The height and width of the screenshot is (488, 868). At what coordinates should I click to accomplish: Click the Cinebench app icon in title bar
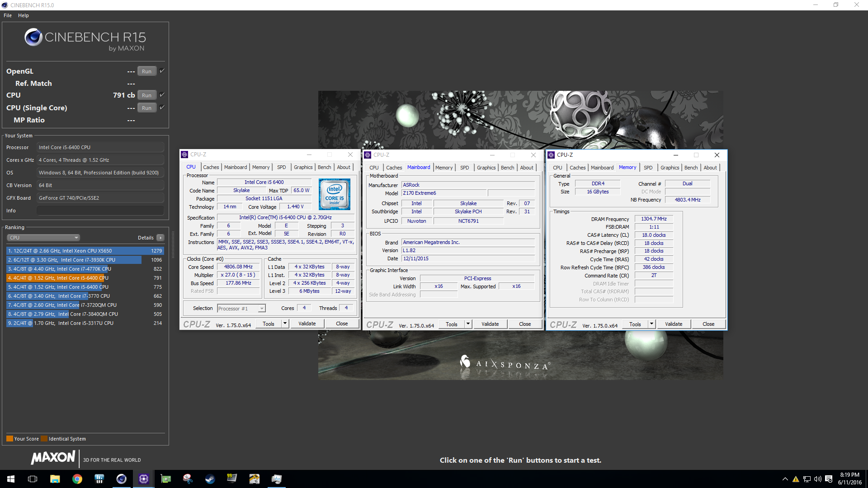5,5
